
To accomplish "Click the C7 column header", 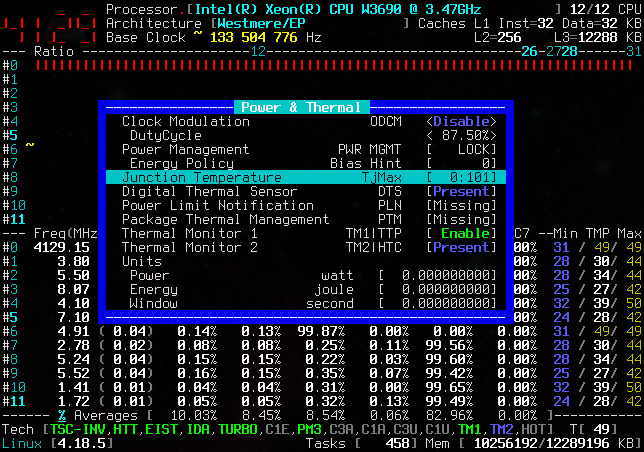I will [x=522, y=234].
